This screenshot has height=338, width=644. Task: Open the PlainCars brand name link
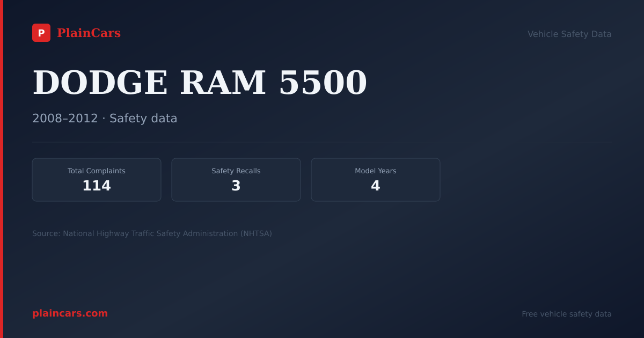[89, 33]
